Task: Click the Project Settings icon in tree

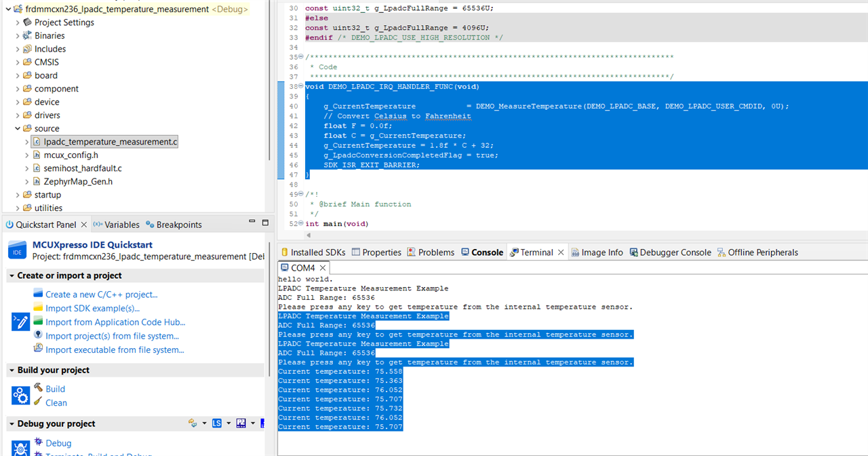Action: tap(27, 22)
